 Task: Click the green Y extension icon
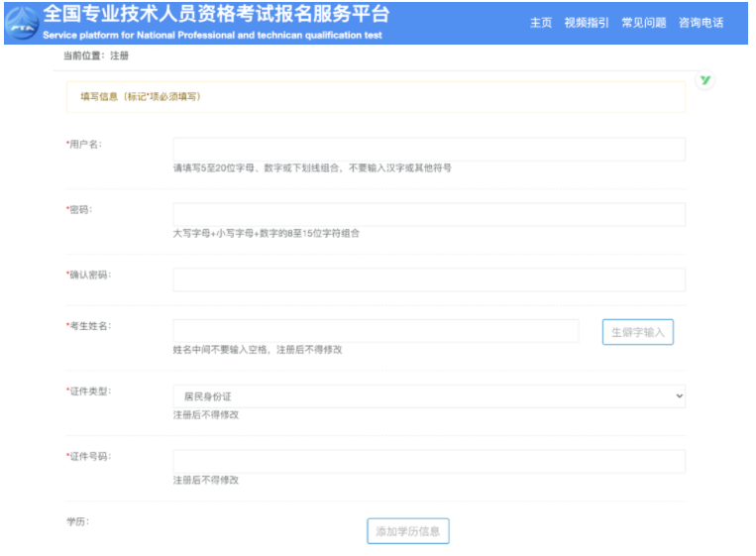(704, 80)
